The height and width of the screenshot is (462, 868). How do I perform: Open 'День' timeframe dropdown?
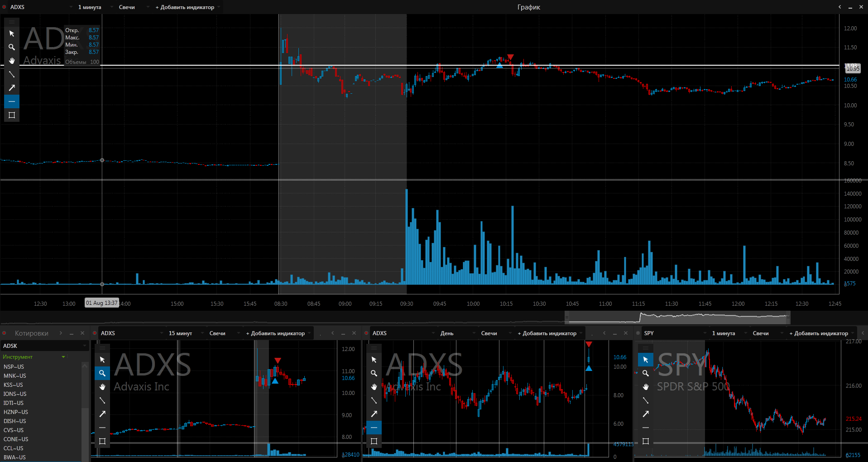coord(457,333)
